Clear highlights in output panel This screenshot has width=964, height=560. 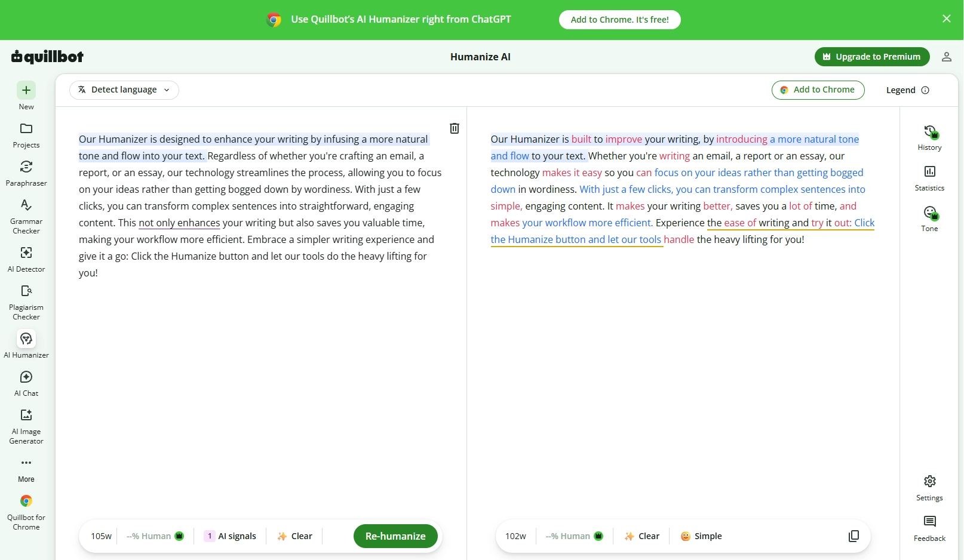(642, 536)
